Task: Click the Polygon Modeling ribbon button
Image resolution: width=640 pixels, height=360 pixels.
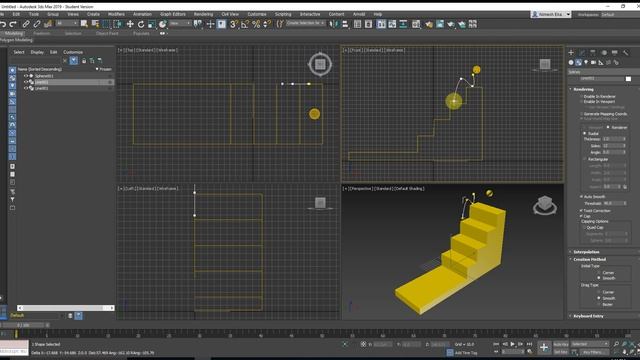Action: [16, 40]
